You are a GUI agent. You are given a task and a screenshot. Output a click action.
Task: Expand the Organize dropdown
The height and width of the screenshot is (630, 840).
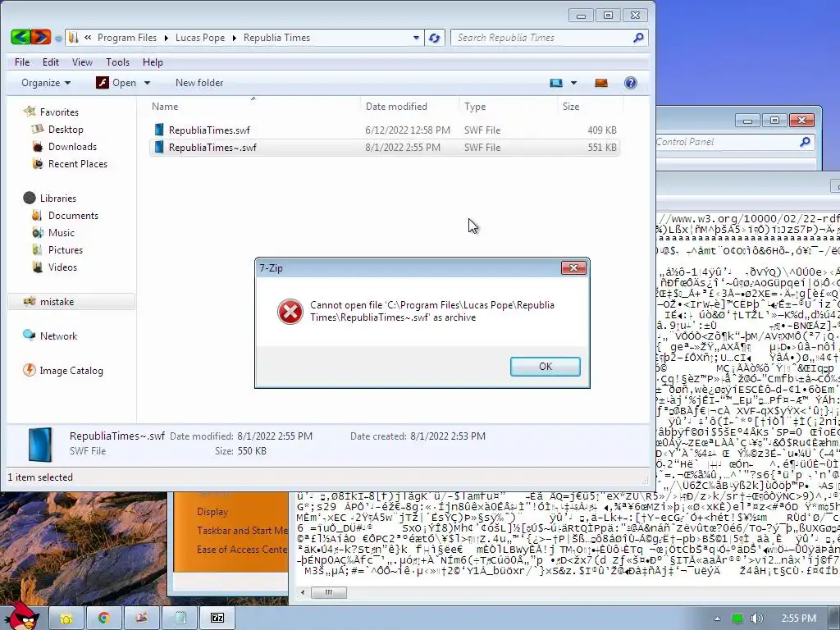[46, 83]
